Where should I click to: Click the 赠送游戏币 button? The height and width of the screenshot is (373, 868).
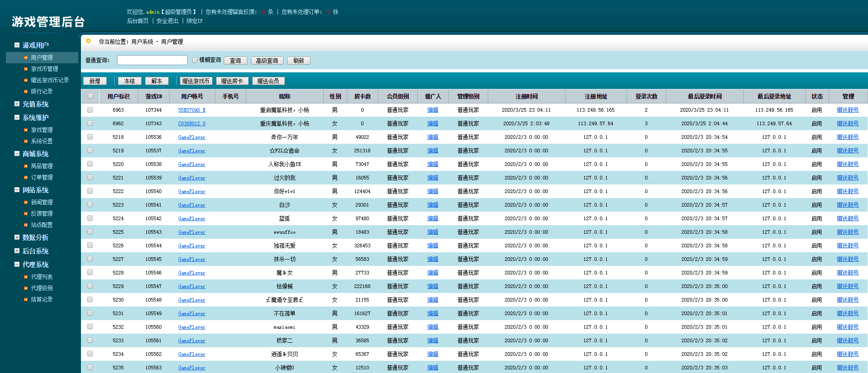[x=195, y=81]
